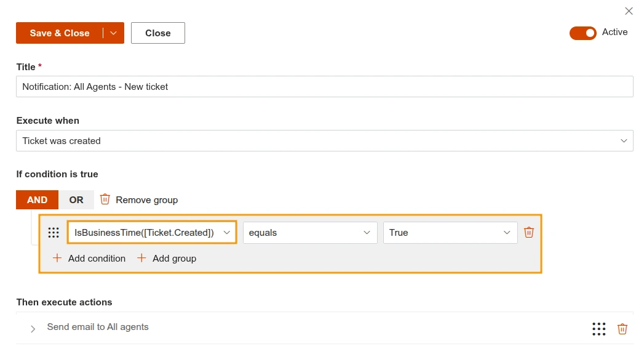Toggle the Active switch off
This screenshot has width=644, height=346.
click(582, 33)
